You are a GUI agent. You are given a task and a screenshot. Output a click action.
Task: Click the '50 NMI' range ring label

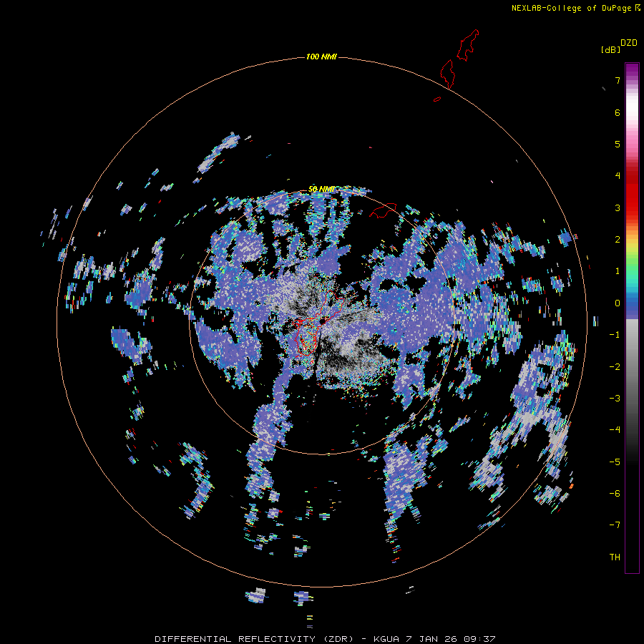tap(321, 190)
